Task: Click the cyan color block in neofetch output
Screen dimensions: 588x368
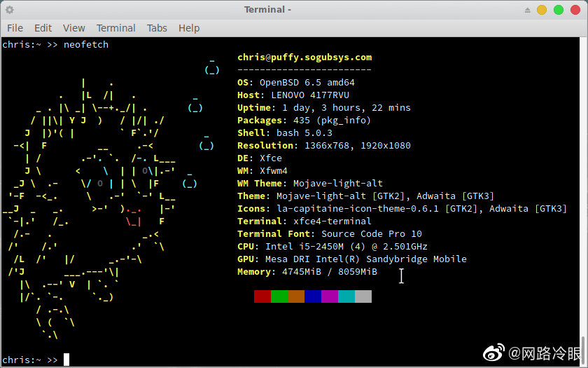Action: [x=346, y=297]
